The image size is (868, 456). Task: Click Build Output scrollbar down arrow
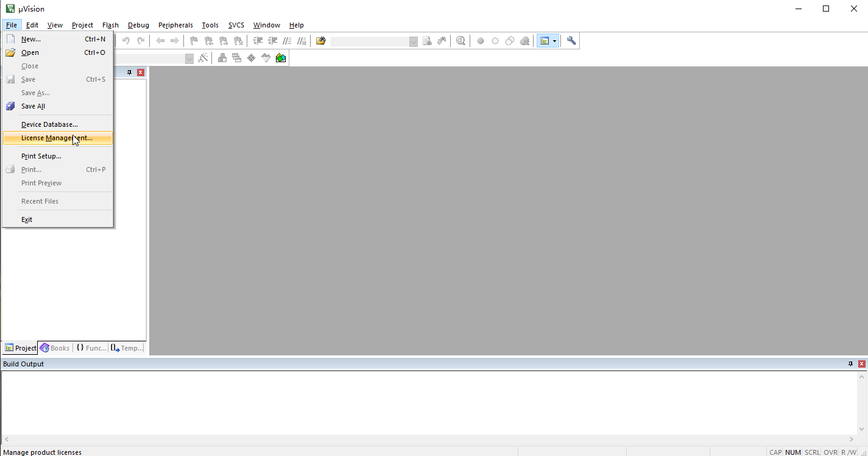(862, 429)
